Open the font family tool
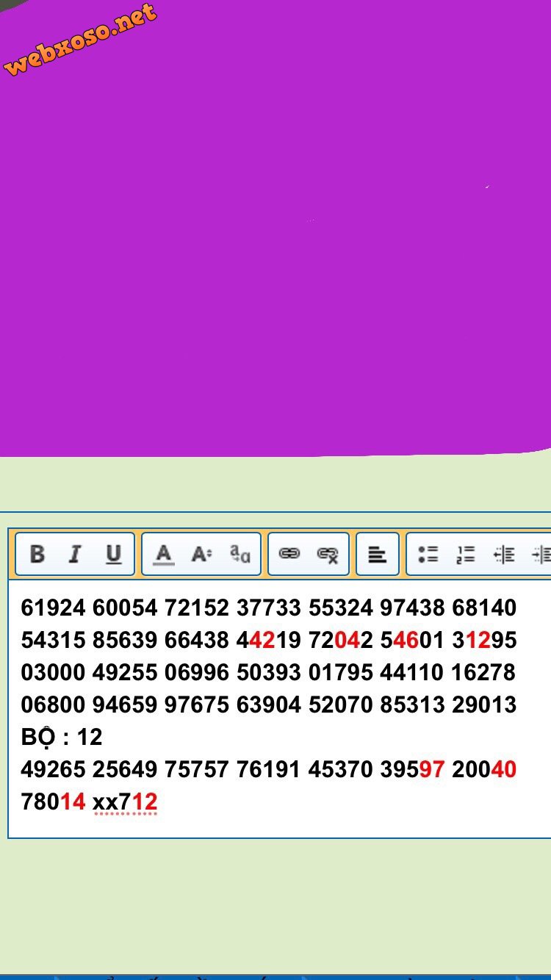Screen dimensions: 551x980 pos(240,554)
